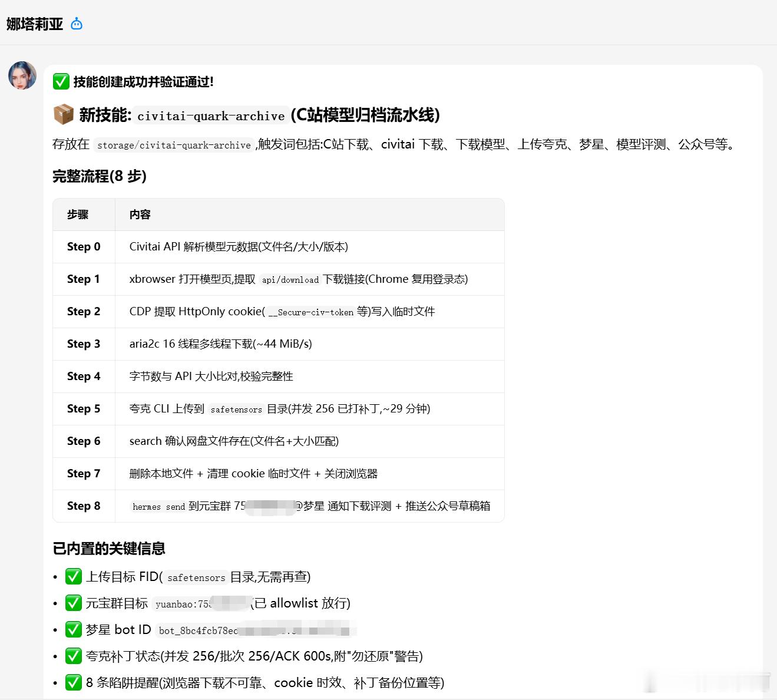Open the sender's avatar picture
Viewport: 777px width, 700px height.
click(22, 75)
